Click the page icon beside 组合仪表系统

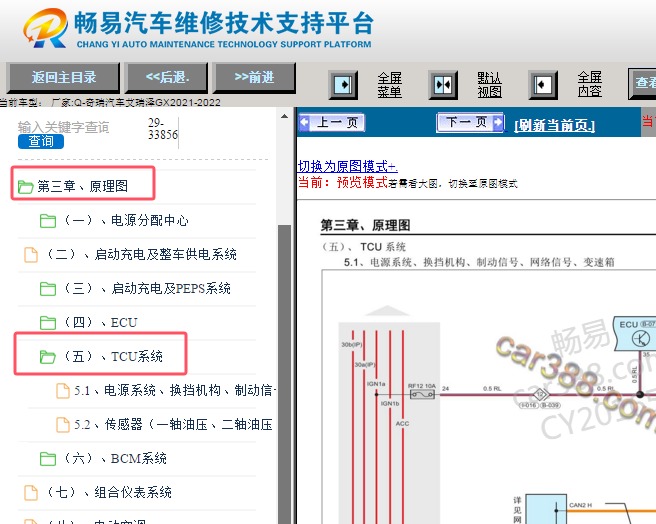[x=31, y=493]
